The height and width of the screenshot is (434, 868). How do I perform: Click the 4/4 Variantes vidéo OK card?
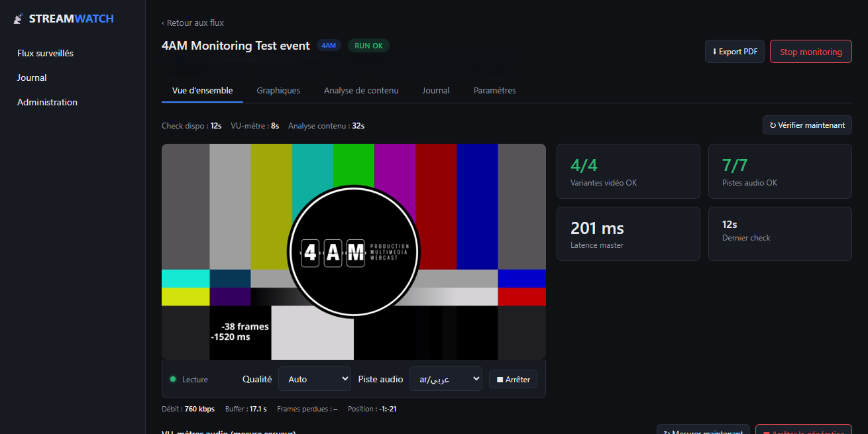click(628, 171)
